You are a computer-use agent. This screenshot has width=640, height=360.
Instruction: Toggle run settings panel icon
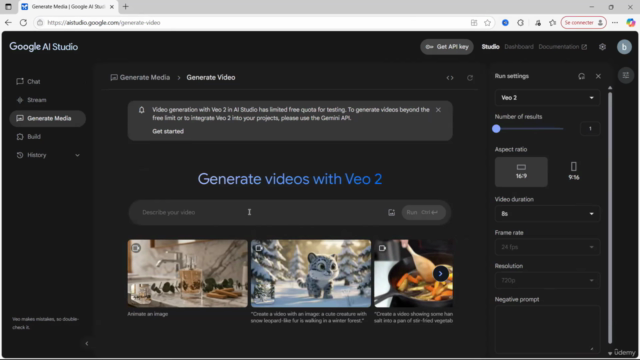(625, 76)
